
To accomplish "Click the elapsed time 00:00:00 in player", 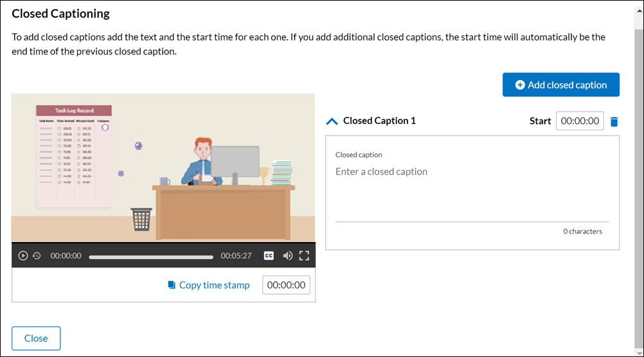I will click(66, 256).
